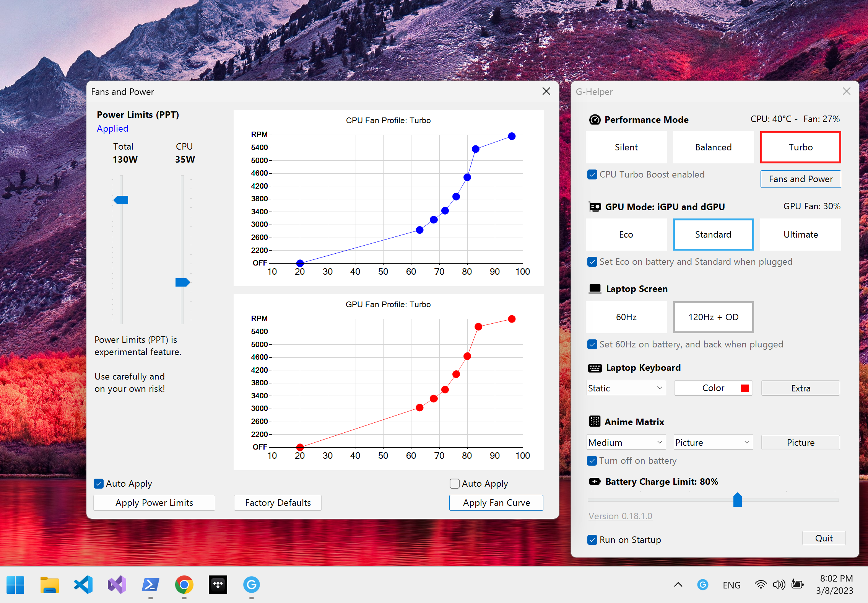Select Silent performance mode

(x=626, y=147)
